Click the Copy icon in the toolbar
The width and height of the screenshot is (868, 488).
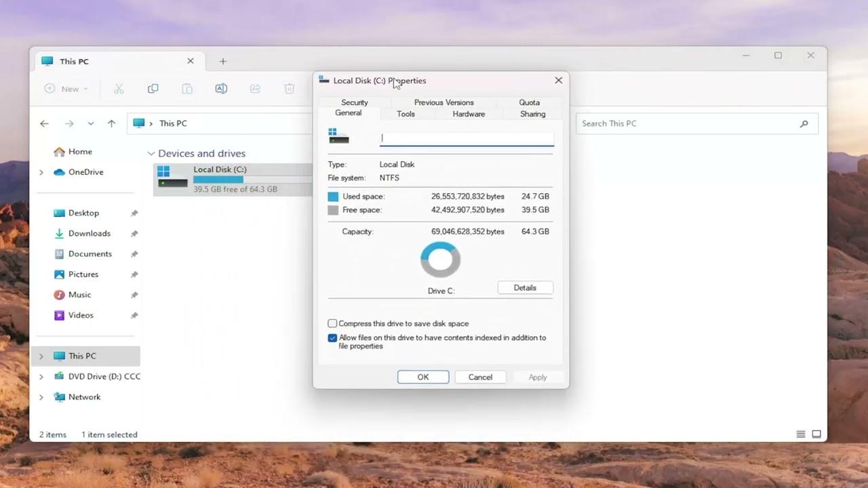[153, 89]
